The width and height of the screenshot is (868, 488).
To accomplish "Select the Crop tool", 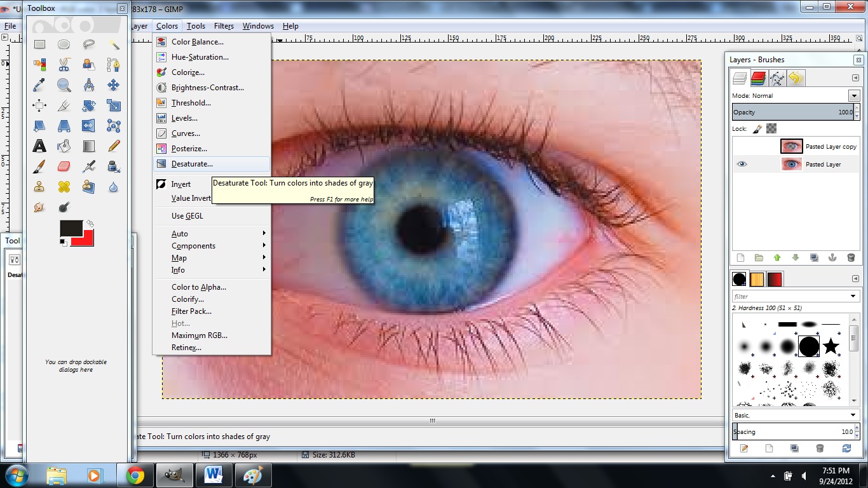I will (64, 105).
